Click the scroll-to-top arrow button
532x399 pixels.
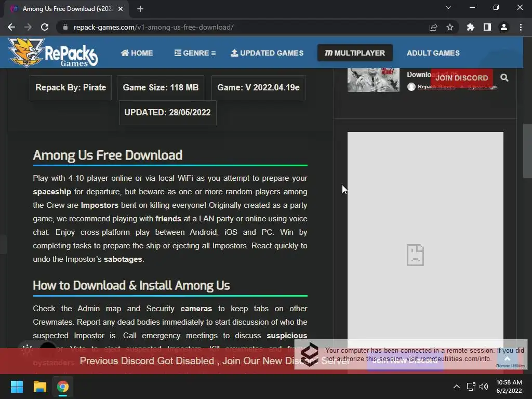507,359
